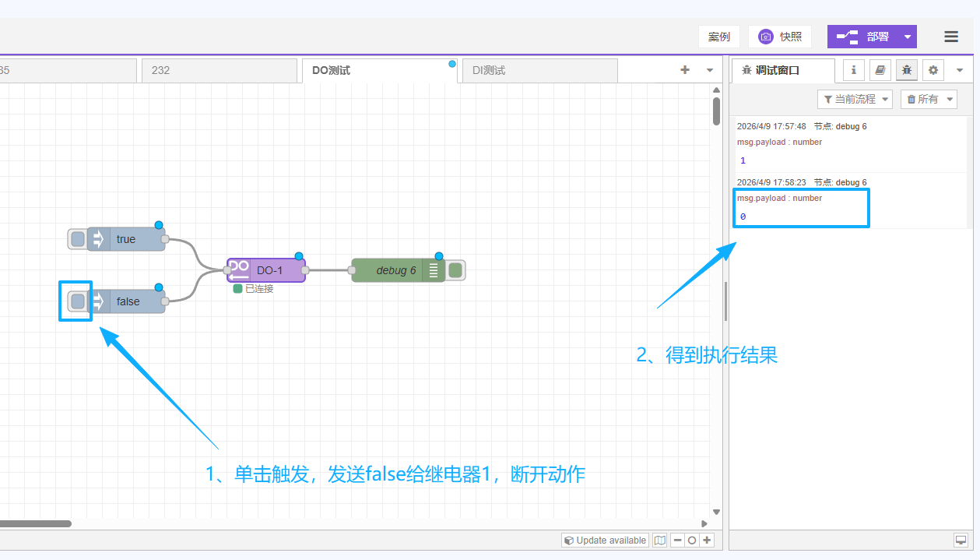Toggle debug 6 node output button

coord(456,270)
